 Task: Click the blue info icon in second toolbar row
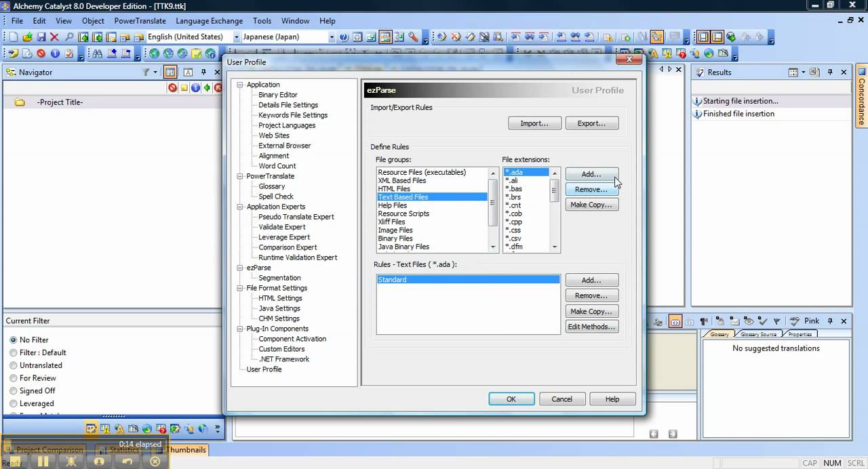55,54
